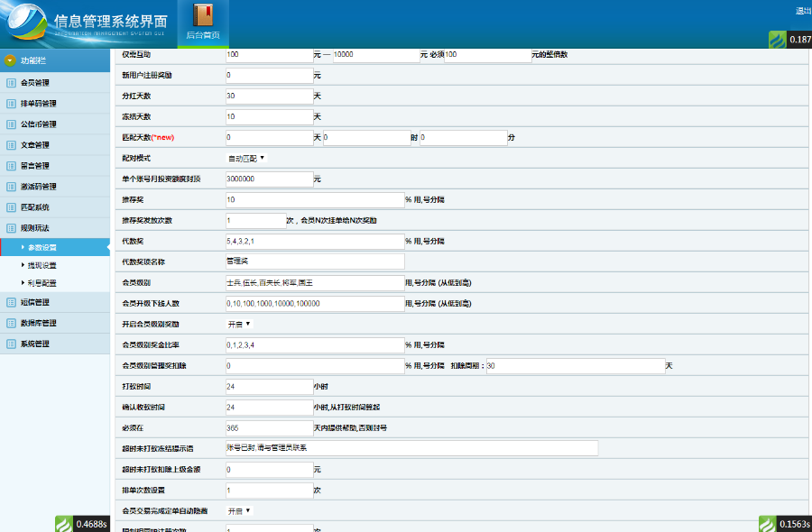This screenshot has width=812, height=532.
Task: Click the 会员级别 names input field
Action: tap(314, 282)
